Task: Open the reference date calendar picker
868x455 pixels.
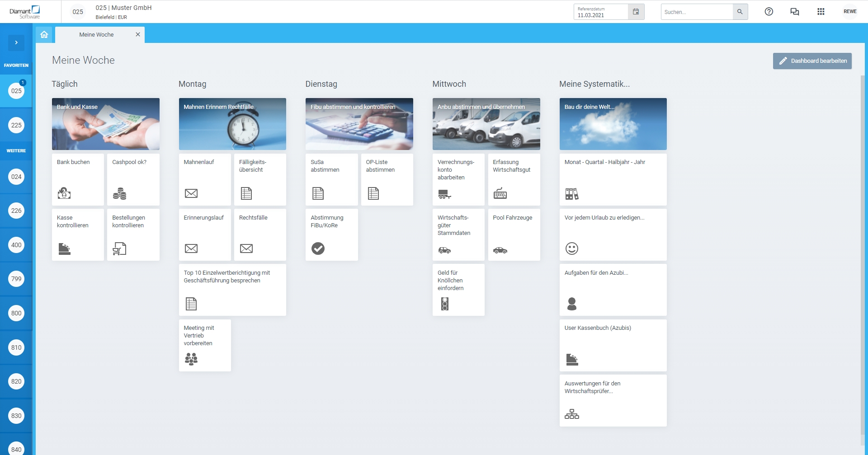Action: coord(636,12)
